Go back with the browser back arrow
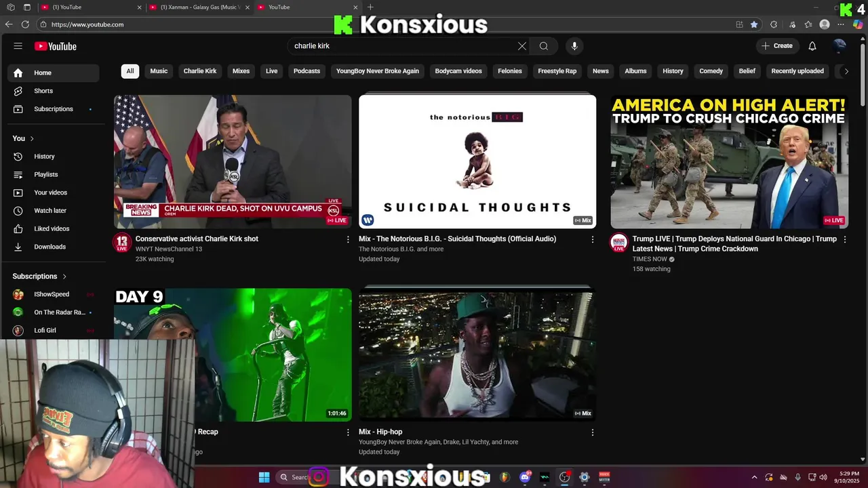Image resolution: width=868 pixels, height=488 pixels. click(9, 24)
